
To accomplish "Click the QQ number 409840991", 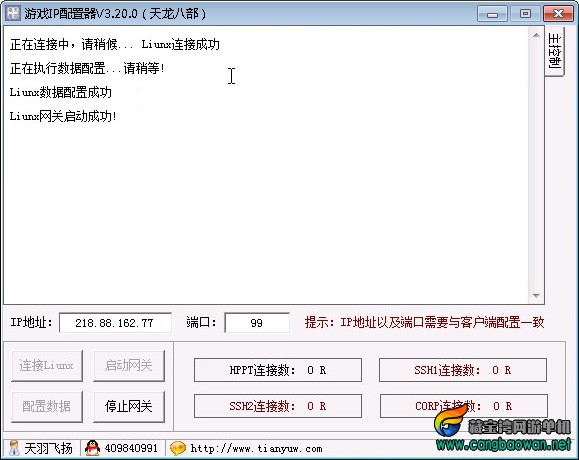I will click(131, 448).
